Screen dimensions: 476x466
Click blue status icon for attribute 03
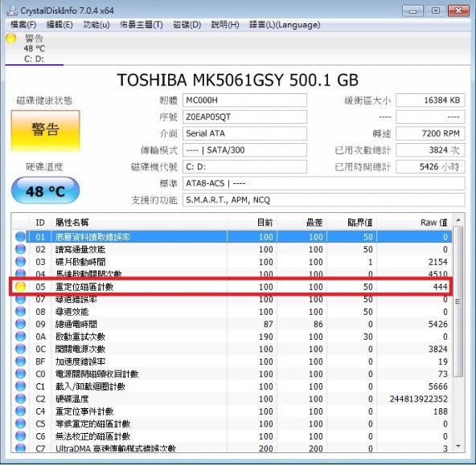pos(20,261)
